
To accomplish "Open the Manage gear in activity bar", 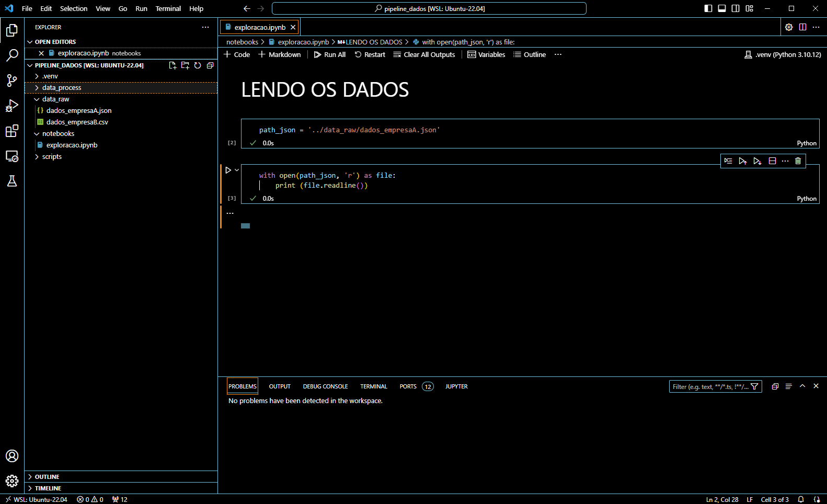I will 12,481.
